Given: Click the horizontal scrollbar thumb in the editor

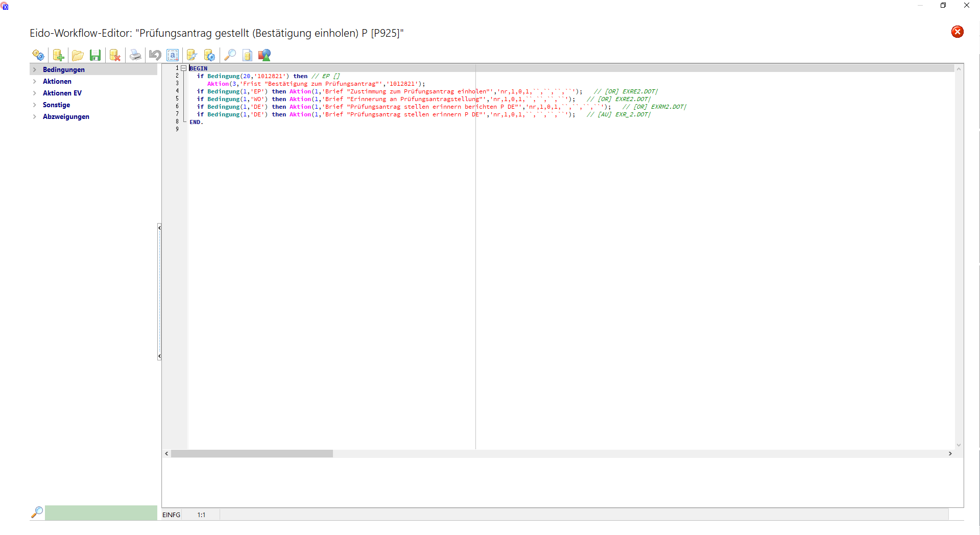Looking at the screenshot, I should 252,454.
